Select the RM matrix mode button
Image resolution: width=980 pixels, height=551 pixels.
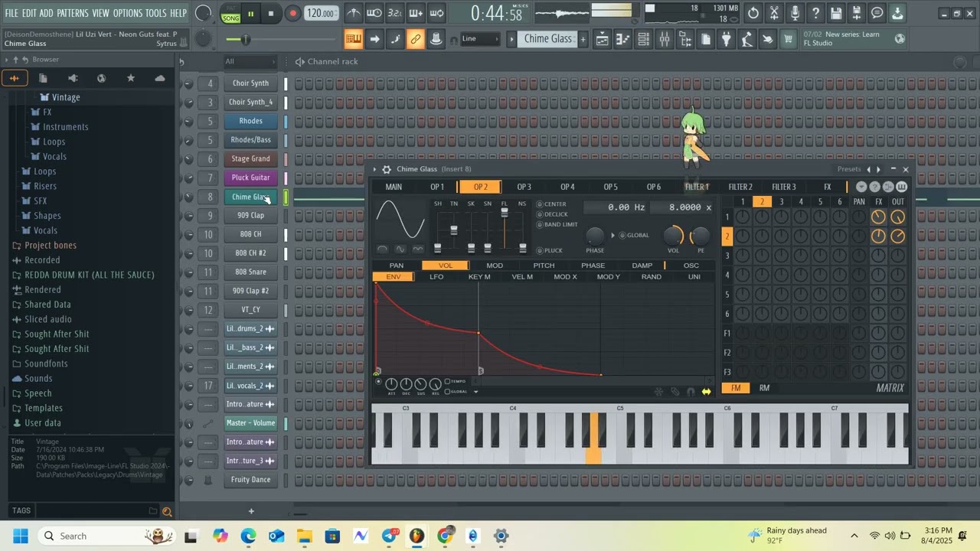click(x=764, y=388)
